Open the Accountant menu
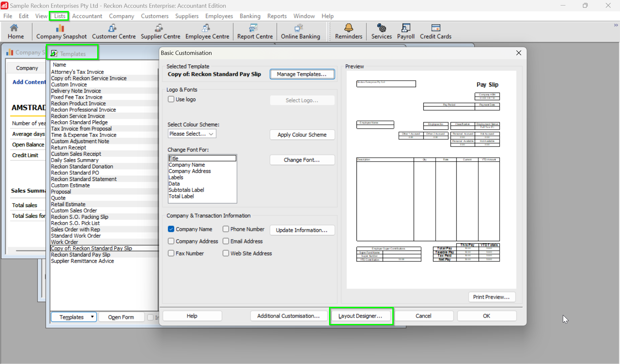620x364 pixels. pos(87,16)
